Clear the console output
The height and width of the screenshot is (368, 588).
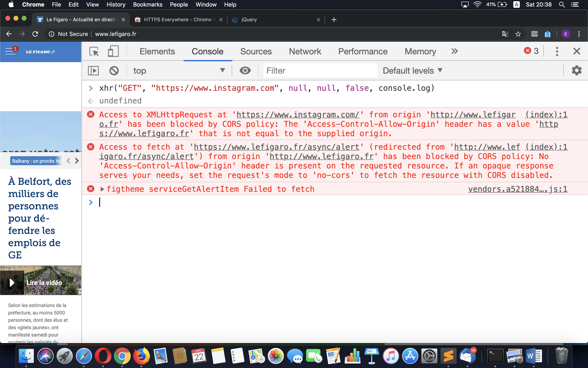pyautogui.click(x=114, y=71)
